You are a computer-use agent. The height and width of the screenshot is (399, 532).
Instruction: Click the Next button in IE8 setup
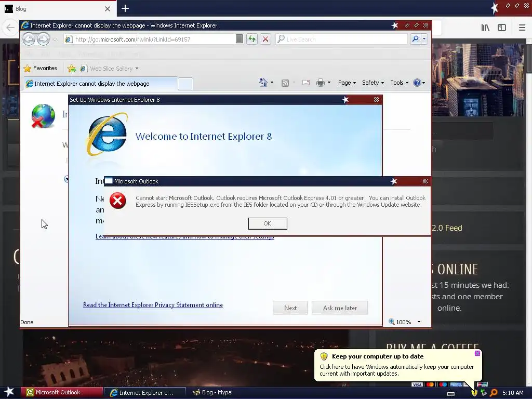click(x=290, y=308)
